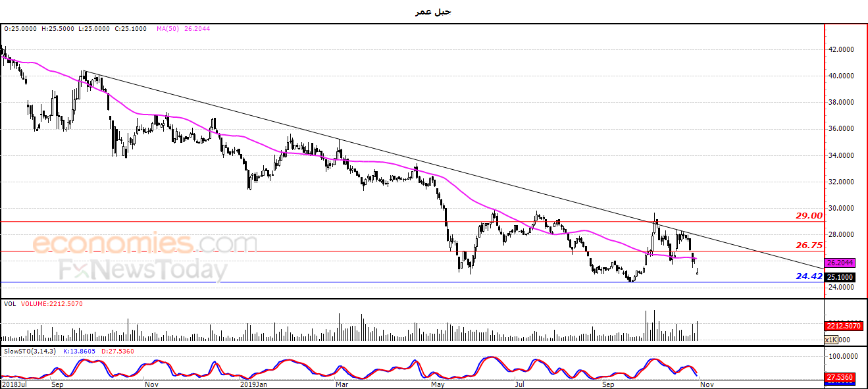868x389 pixels.
Task: Click the 2018Jul time axis label
Action: click(x=14, y=383)
